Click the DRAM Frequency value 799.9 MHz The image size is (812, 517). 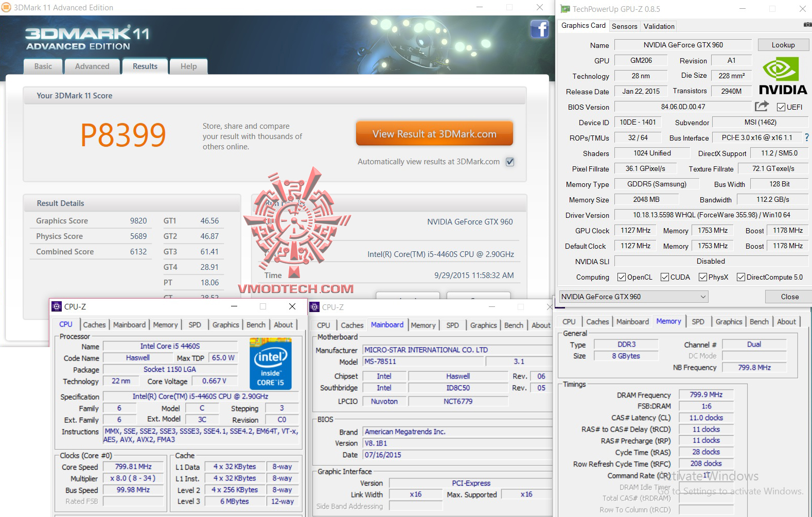click(x=706, y=395)
